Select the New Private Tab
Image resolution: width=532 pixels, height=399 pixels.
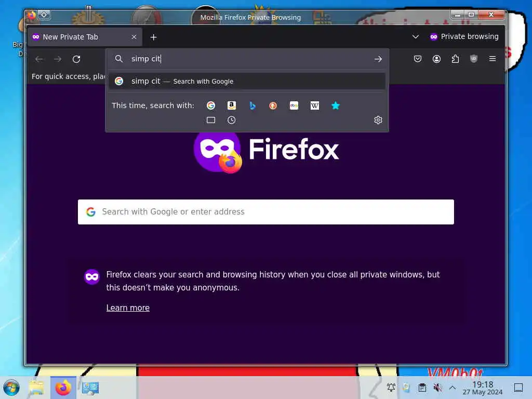click(85, 37)
